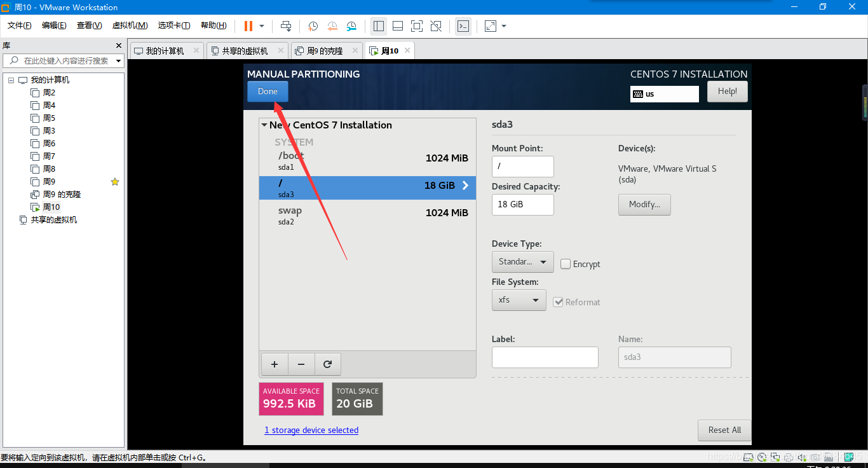This screenshot has height=468, width=868.
Task: Open the snapshot manager
Action: click(x=351, y=26)
